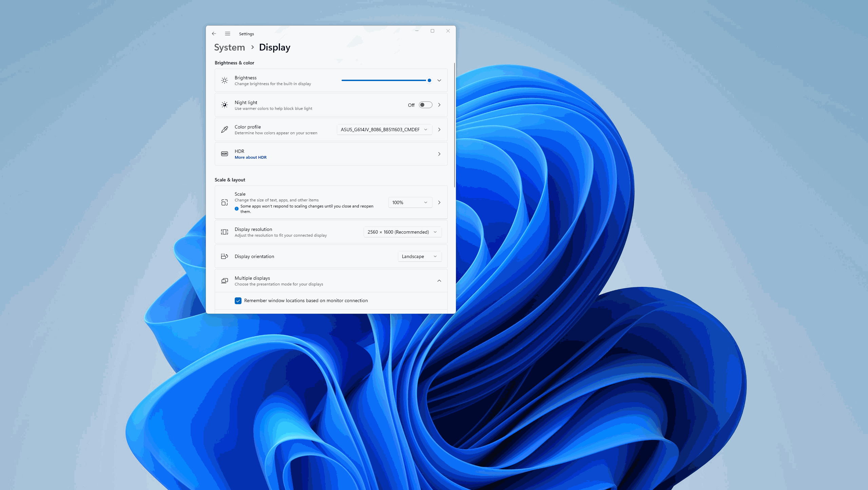Click 'Change brightness for the built-in display'
Screen dimensions: 868x490
[273, 84]
